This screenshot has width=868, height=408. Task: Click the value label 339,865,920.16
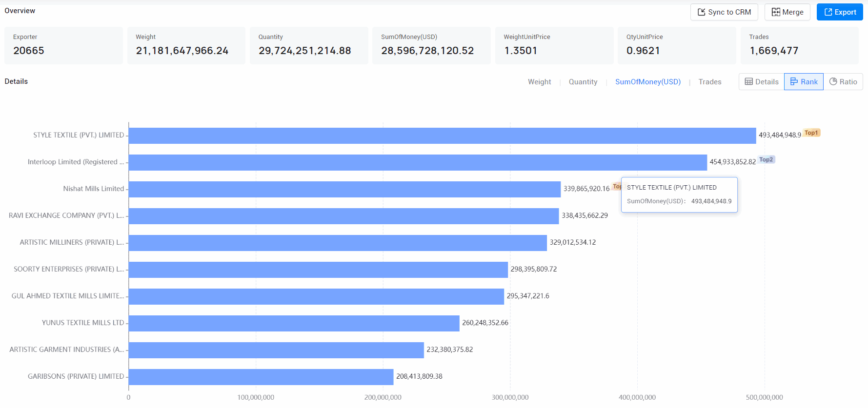[x=586, y=189]
